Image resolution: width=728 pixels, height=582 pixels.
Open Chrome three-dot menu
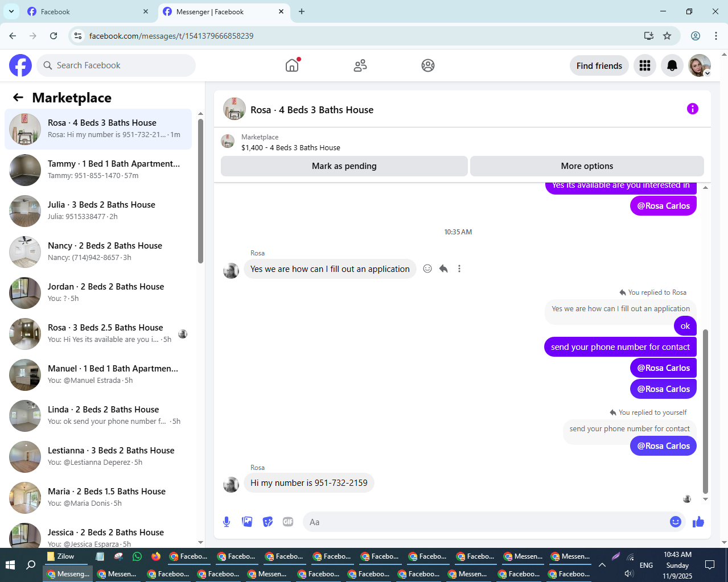pos(716,36)
